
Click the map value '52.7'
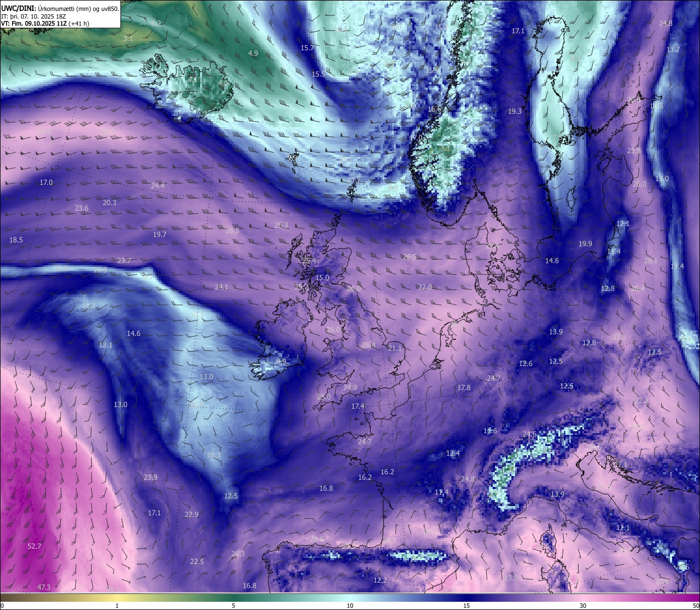point(34,547)
